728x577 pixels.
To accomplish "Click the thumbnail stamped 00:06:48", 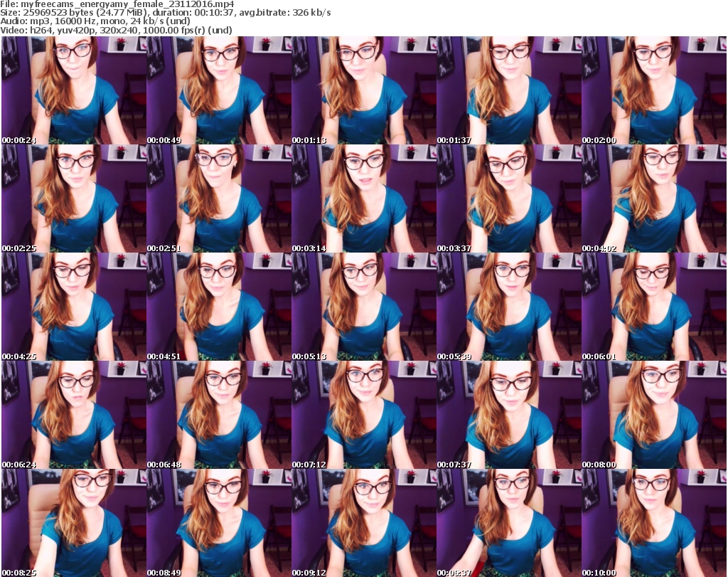I will tap(219, 415).
